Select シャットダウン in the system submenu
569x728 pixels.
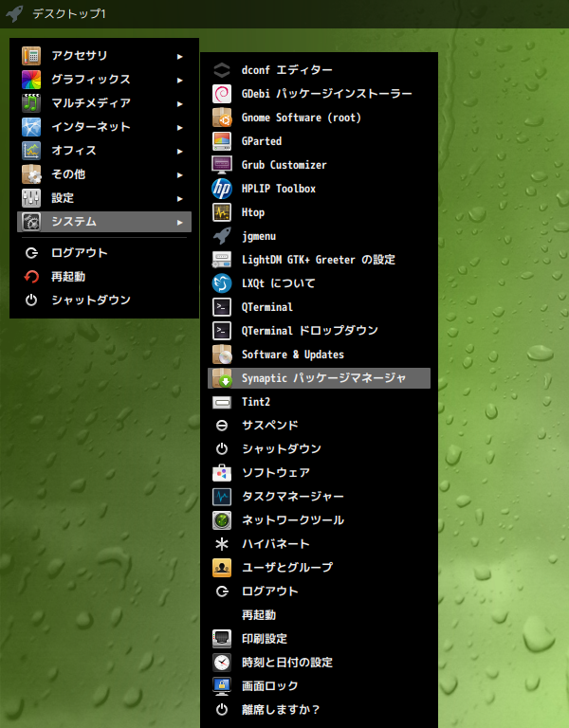319,449
